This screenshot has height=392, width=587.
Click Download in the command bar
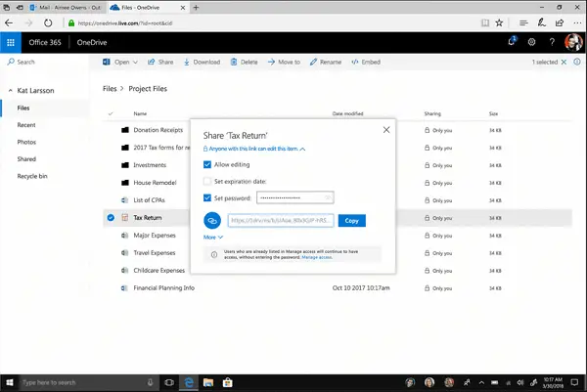pyautogui.click(x=202, y=63)
